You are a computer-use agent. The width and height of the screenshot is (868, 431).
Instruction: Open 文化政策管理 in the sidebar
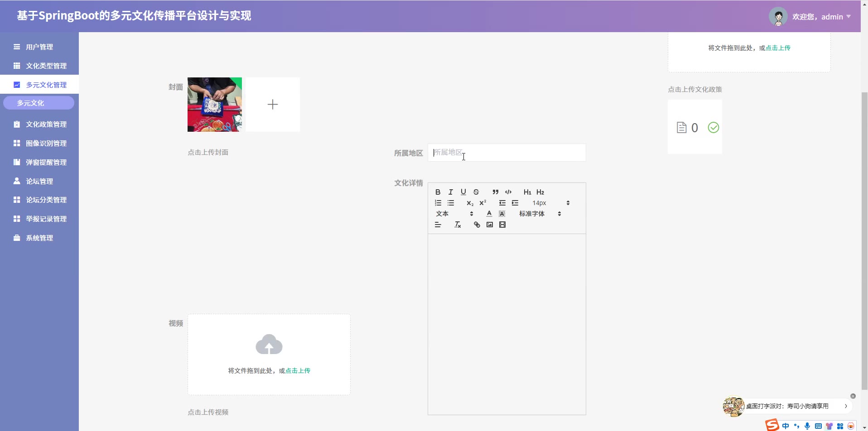39,124
